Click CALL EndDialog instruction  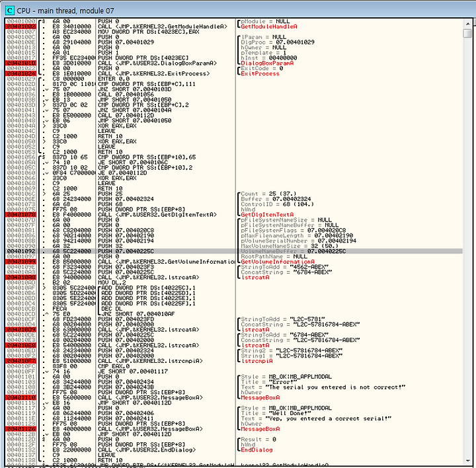[147, 449]
